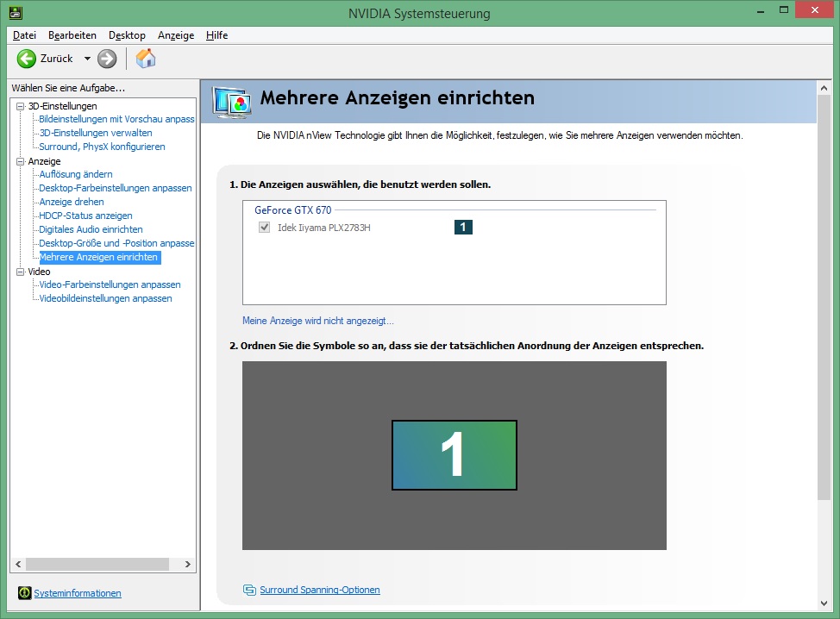Minimize the NVIDIA Systemsteuerung window
This screenshot has height=619, width=840.
(x=760, y=10)
